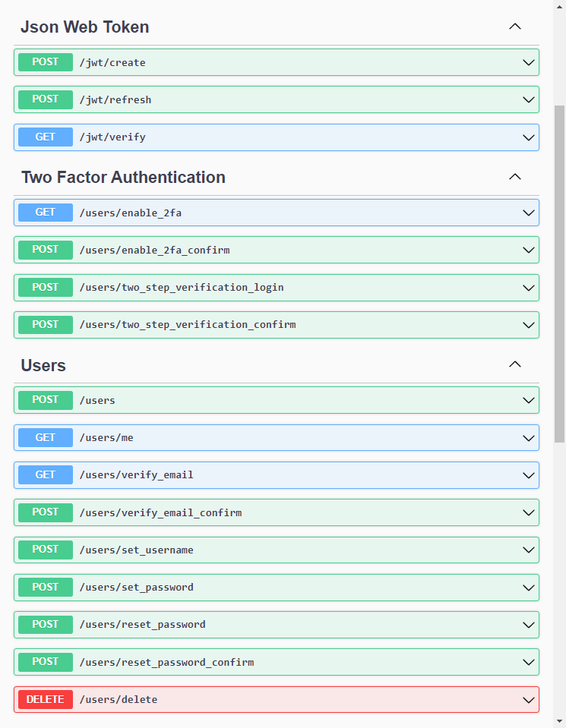Expand the /jwt/refresh endpoint chevron
566x728 pixels.
tap(529, 99)
